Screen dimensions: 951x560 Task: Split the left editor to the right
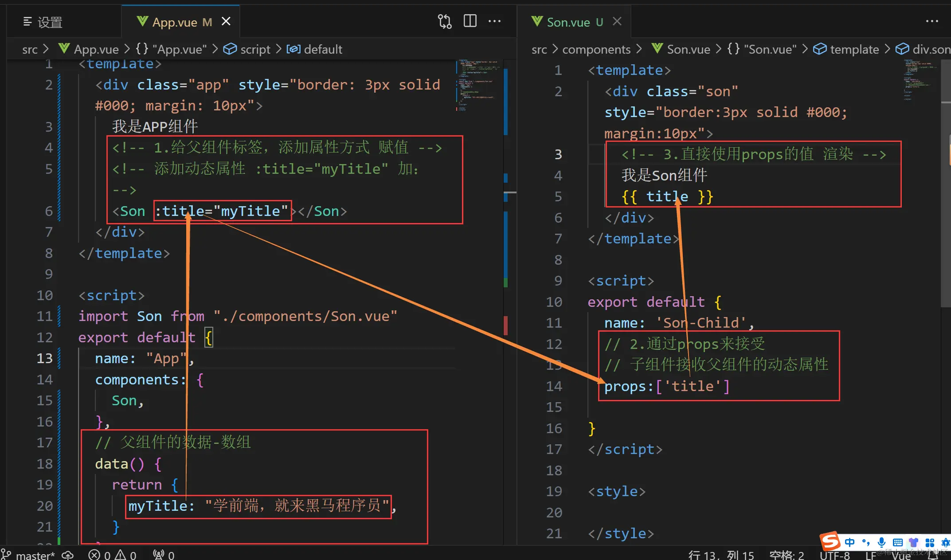click(x=470, y=21)
